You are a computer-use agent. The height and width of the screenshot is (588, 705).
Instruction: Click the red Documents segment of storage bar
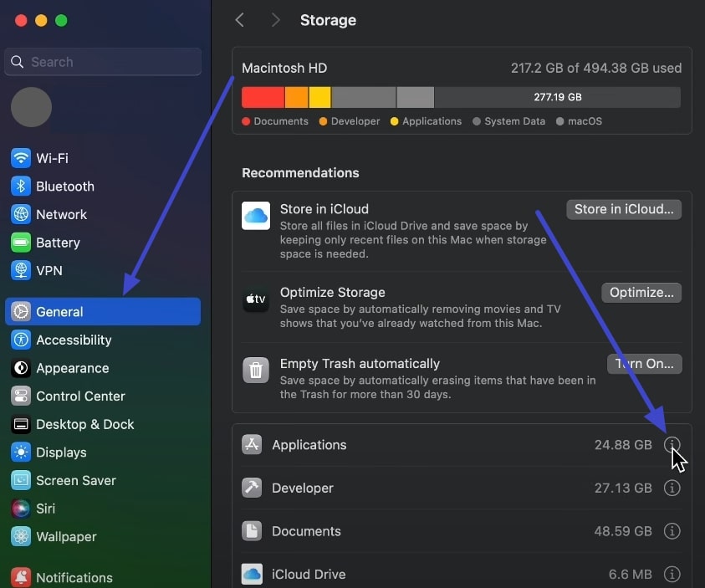coord(263,97)
